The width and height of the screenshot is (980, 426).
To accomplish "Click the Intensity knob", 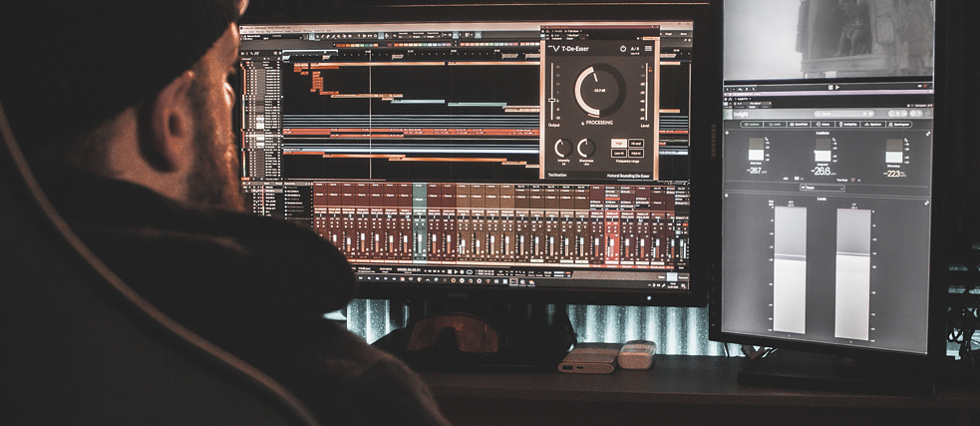I will coord(563,148).
